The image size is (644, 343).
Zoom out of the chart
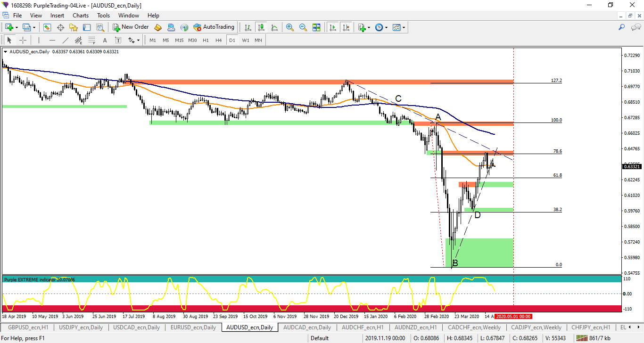303,27
